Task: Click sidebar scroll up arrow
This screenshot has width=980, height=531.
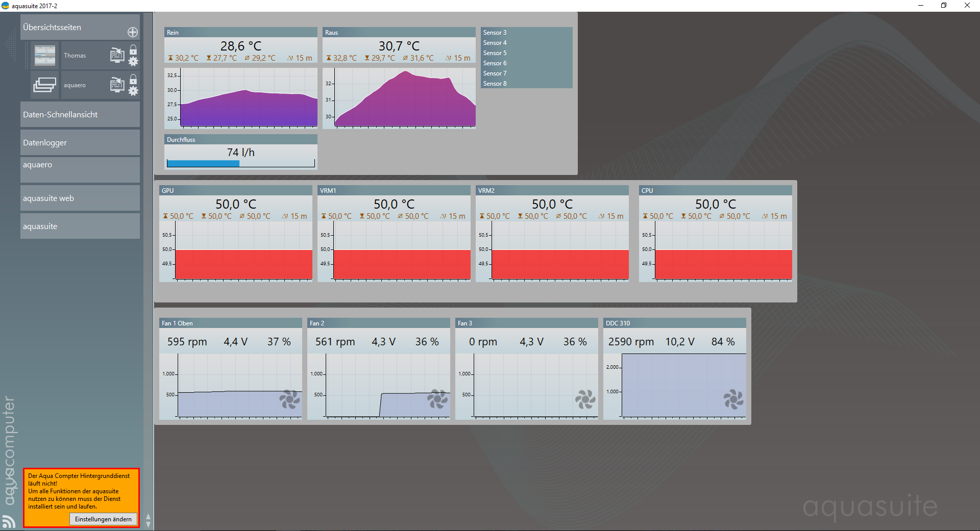Action: 148,517
